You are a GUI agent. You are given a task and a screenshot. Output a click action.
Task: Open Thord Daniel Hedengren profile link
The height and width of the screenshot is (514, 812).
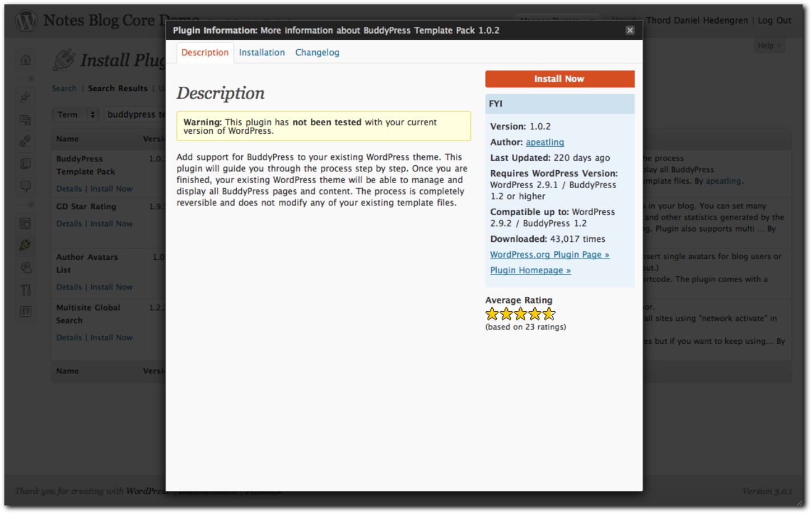coord(697,21)
